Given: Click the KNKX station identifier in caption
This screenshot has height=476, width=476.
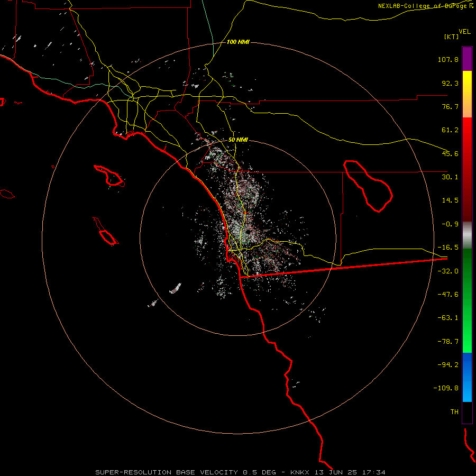Looking at the screenshot, I should pyautogui.click(x=300, y=472).
